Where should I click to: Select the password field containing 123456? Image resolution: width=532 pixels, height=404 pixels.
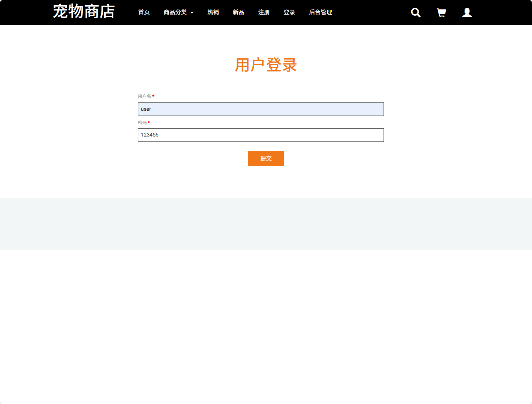tap(261, 135)
